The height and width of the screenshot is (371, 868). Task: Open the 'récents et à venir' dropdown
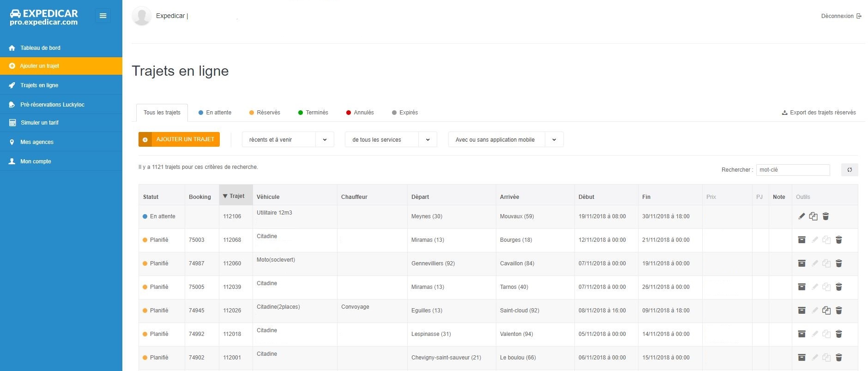288,139
